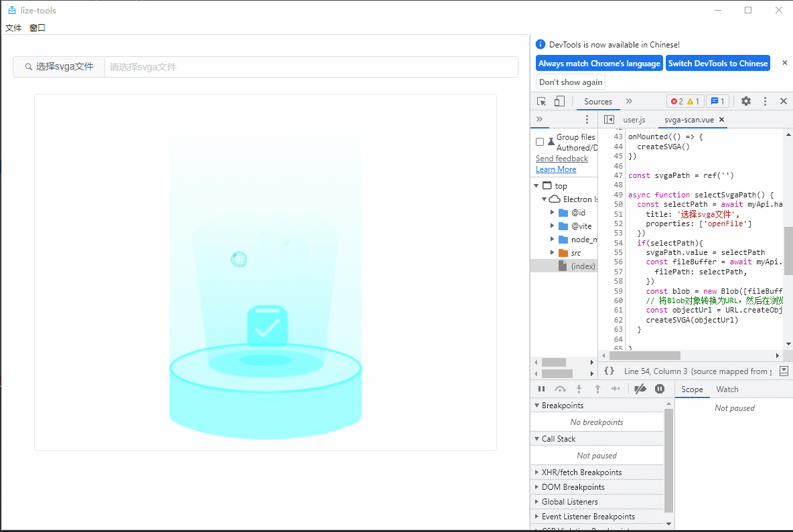Click the 选择svga文件 button
793x532 pixels.
pyautogui.click(x=59, y=67)
